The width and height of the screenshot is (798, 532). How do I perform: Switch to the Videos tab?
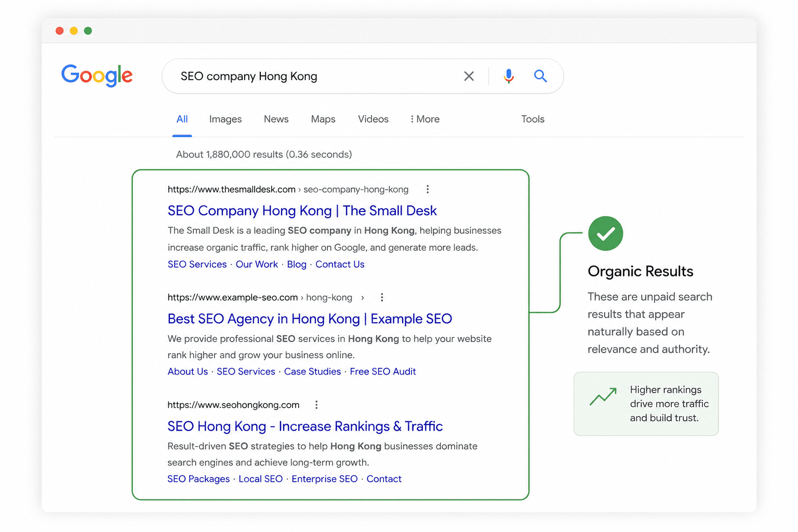373,119
